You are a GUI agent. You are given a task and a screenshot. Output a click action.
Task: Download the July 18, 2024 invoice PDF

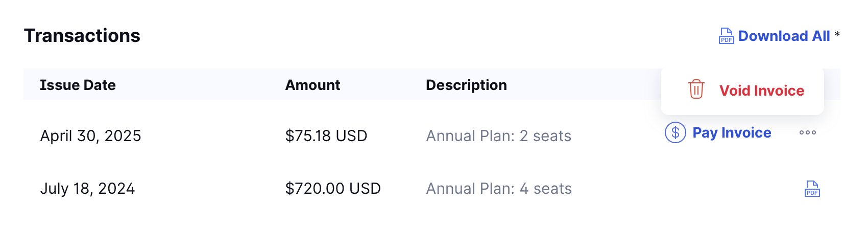(x=812, y=189)
